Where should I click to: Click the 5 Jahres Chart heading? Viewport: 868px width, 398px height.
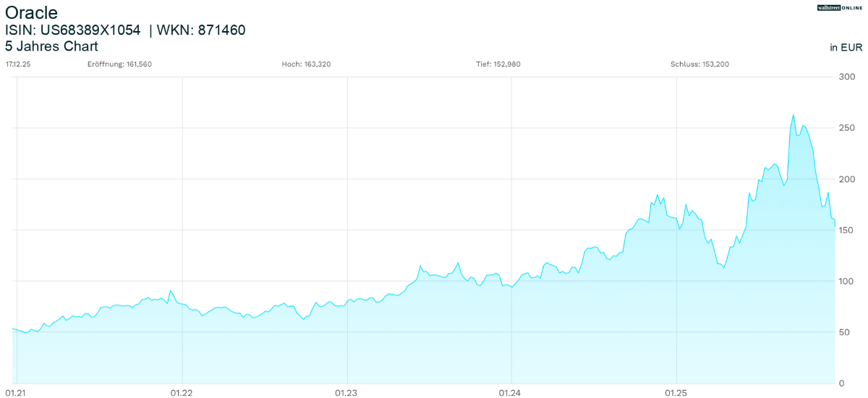click(x=51, y=46)
